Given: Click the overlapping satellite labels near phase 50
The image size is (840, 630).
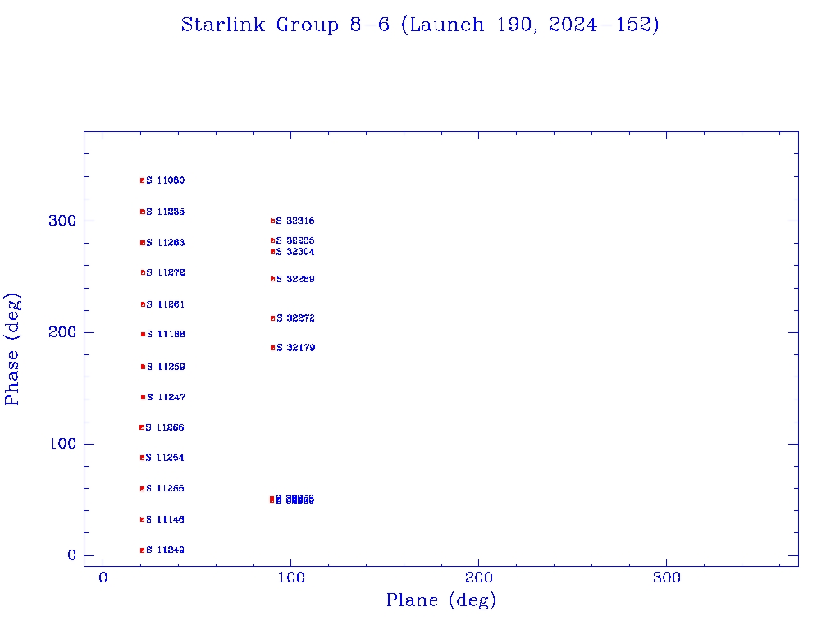Looking at the screenshot, I should (295, 500).
